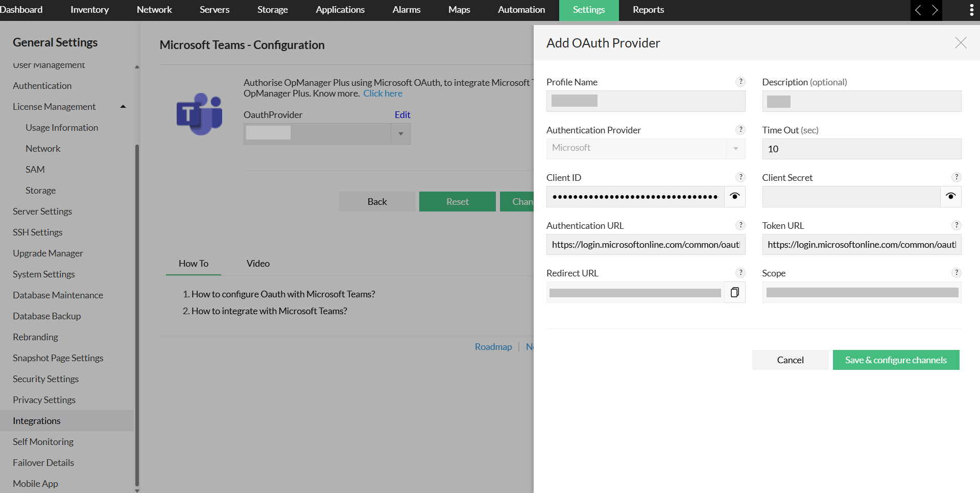Open help for Client ID field

[740, 177]
